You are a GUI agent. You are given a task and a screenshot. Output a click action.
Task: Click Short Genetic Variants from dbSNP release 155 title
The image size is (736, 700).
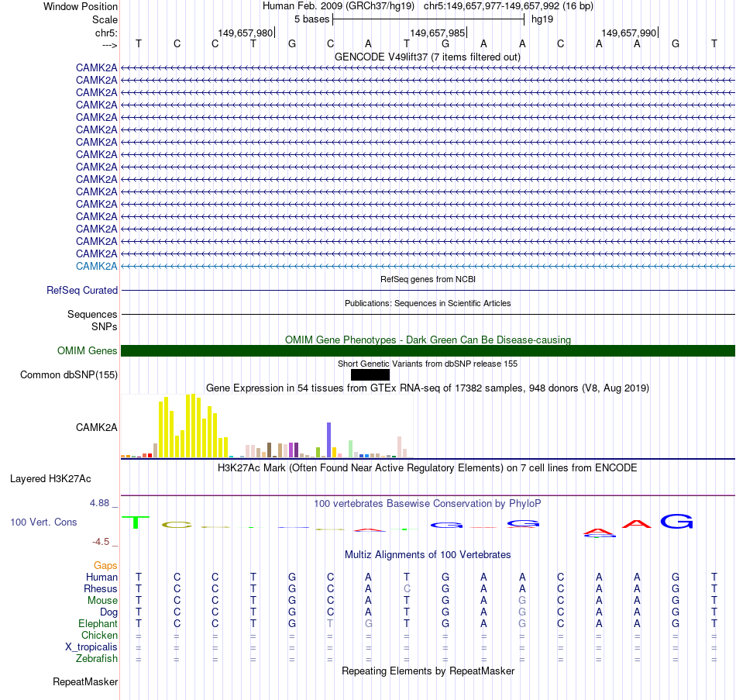pos(428,364)
